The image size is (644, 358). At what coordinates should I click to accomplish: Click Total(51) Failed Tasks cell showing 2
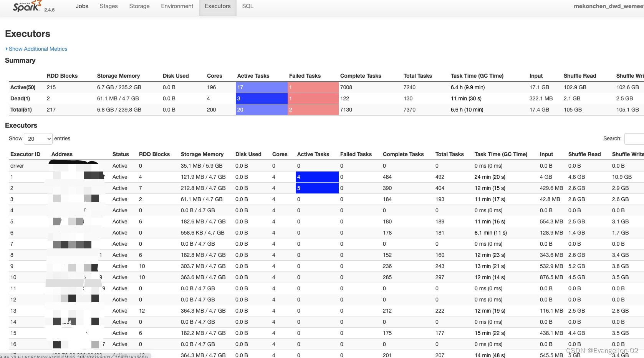point(313,110)
